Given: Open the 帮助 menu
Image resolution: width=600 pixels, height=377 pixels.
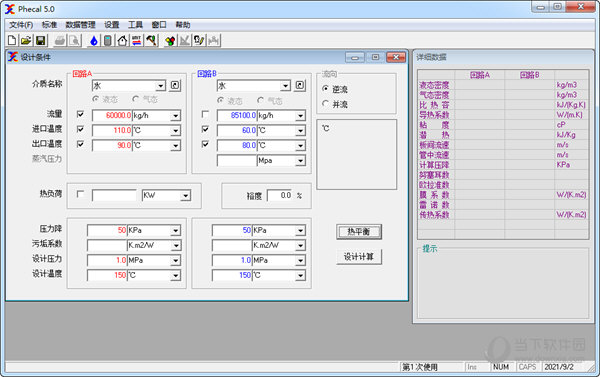Looking at the screenshot, I should [x=183, y=25].
